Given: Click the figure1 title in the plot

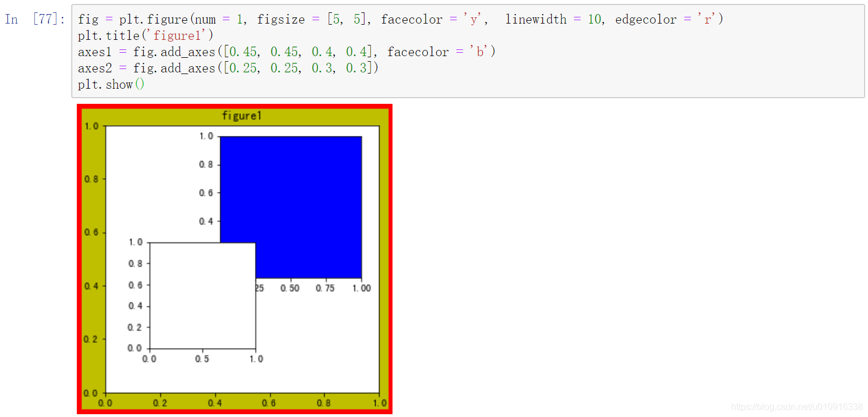Looking at the screenshot, I should point(242,116).
